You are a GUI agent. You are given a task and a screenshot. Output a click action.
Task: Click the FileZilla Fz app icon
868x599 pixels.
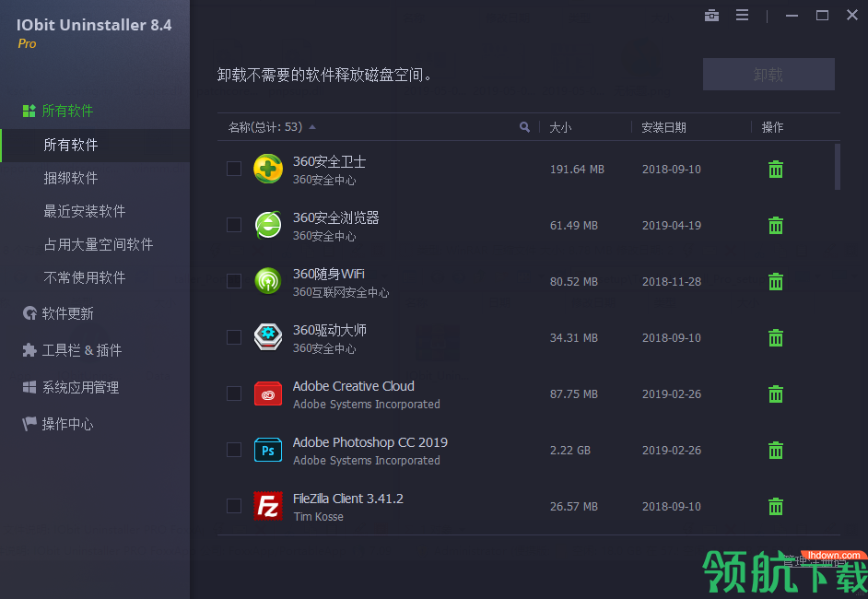point(268,507)
